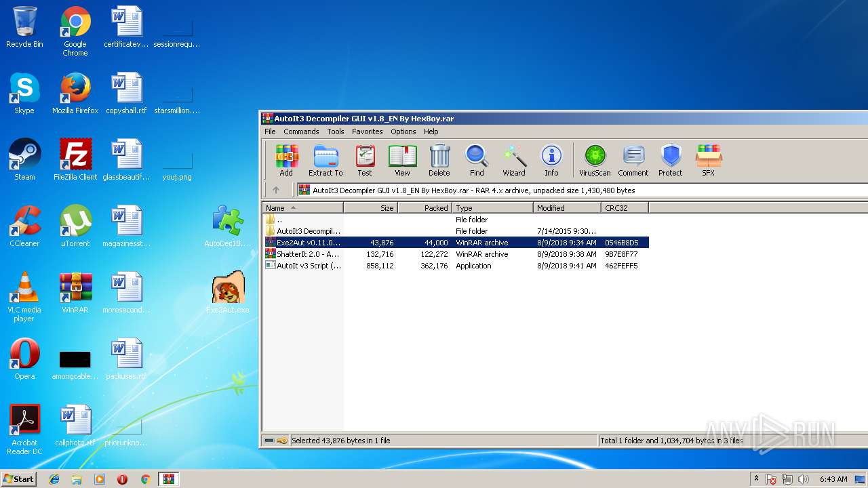Select the callphoto.rtf desktop document
Image resolution: width=868 pixels, height=488 pixels.
click(75, 426)
